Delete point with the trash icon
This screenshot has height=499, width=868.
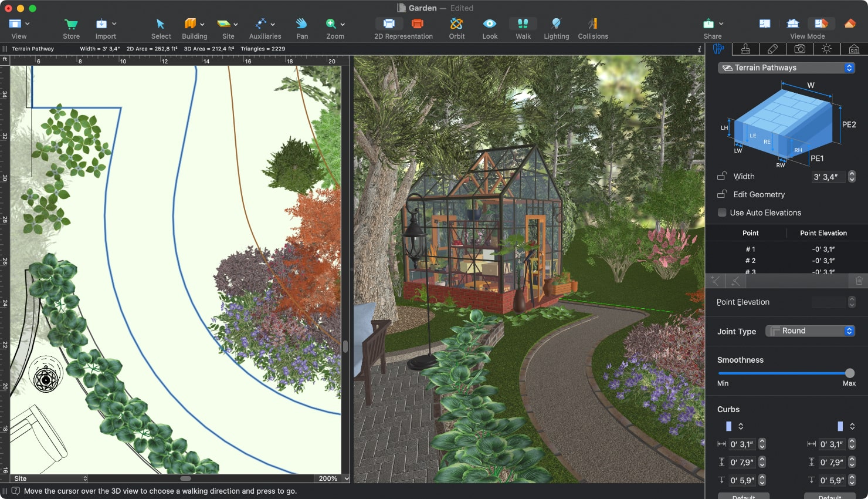(859, 281)
